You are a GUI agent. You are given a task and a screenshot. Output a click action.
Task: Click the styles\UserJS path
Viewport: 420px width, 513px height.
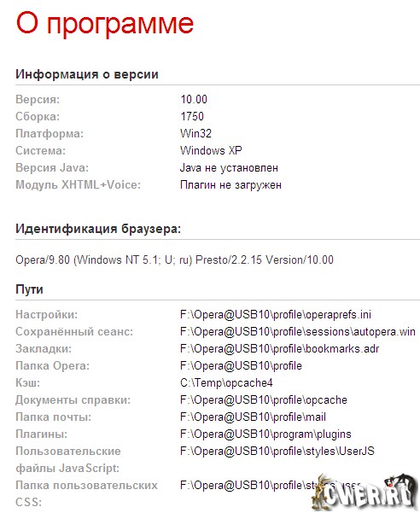coord(277,452)
